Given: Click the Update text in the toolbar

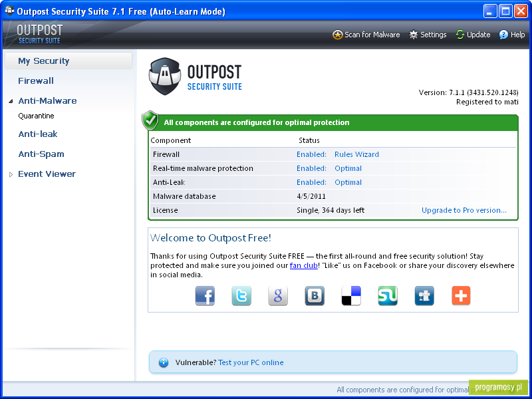Looking at the screenshot, I should [x=478, y=35].
